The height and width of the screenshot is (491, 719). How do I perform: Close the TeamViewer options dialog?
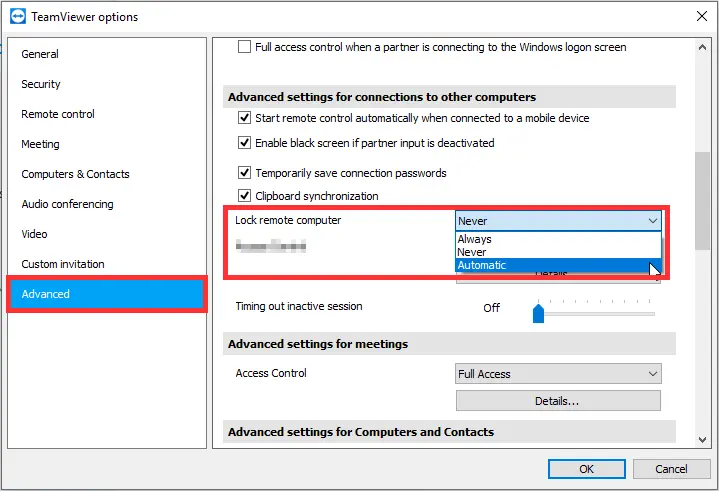tap(702, 17)
